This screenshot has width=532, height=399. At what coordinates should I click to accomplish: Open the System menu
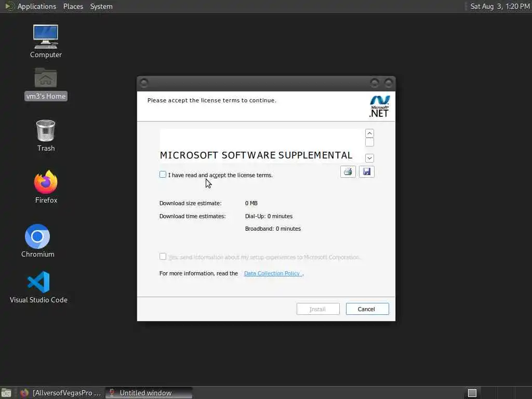[x=101, y=6]
